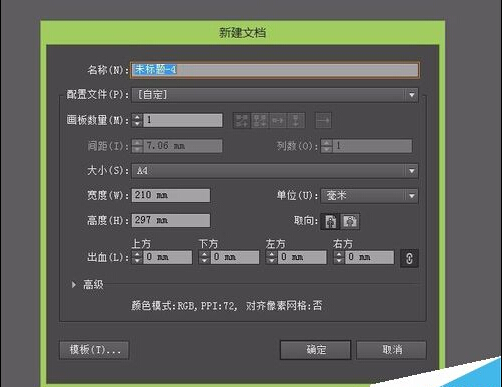504x387 pixels.
Task: Click the OK (确定) button
Action: pos(316,350)
